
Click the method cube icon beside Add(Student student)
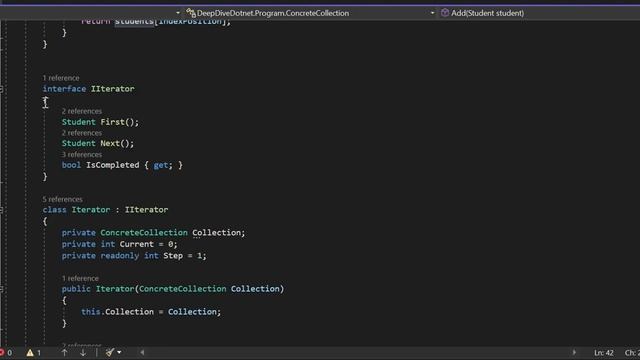445,13
